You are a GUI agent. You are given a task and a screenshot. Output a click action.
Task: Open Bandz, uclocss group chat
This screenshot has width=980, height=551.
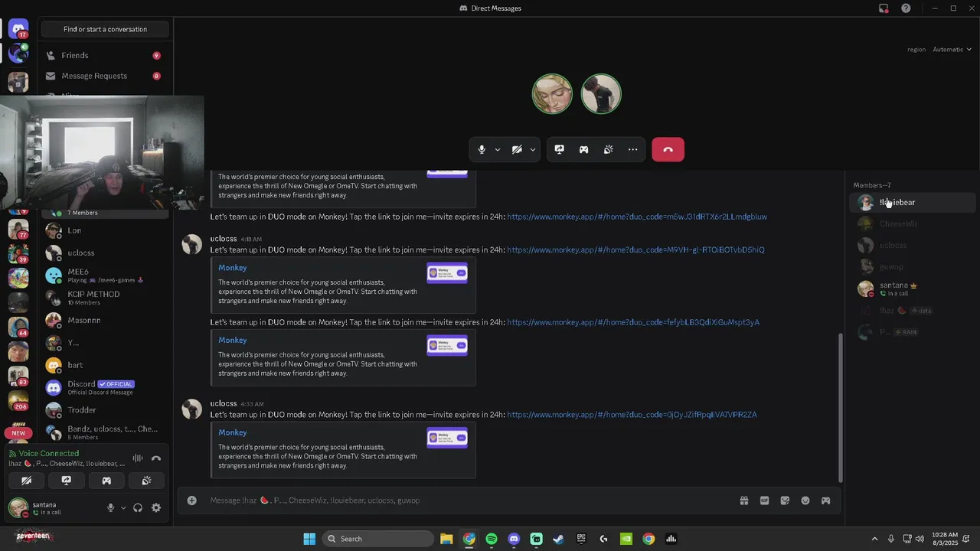[103, 432]
